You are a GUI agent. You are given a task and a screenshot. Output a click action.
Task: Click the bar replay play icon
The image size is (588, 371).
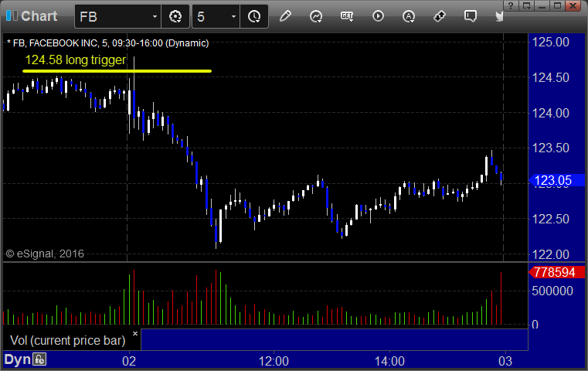click(x=378, y=16)
